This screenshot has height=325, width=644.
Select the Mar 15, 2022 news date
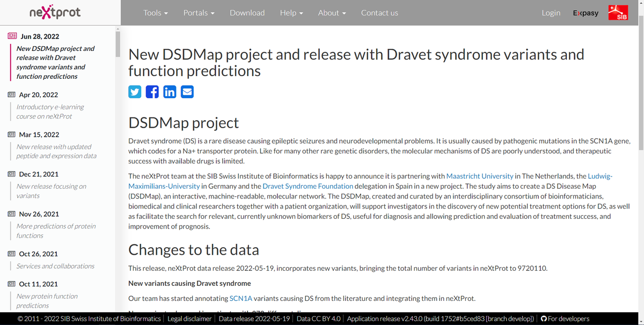tap(39, 135)
